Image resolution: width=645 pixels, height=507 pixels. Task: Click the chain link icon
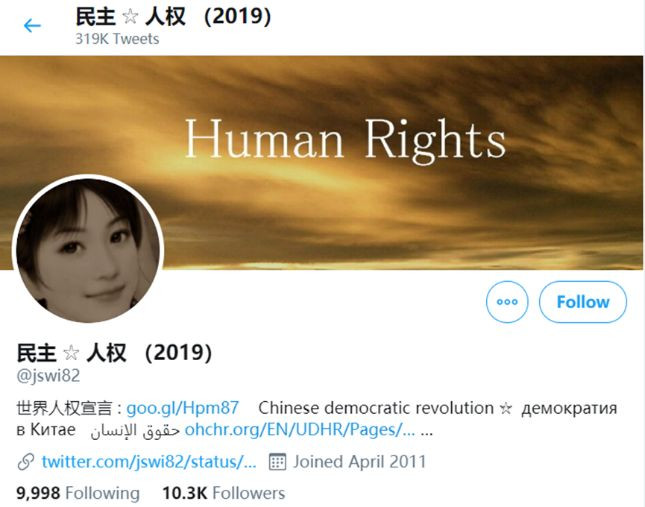(x=26, y=462)
